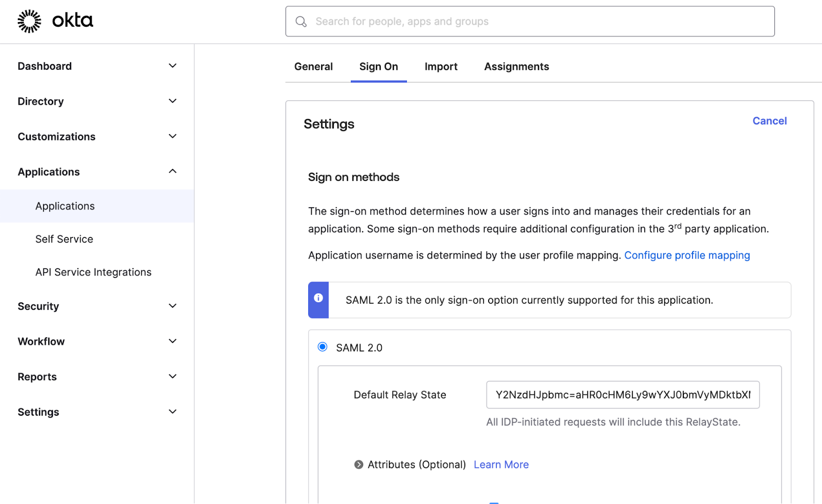Click the Attributes (Optional) label

tap(417, 464)
